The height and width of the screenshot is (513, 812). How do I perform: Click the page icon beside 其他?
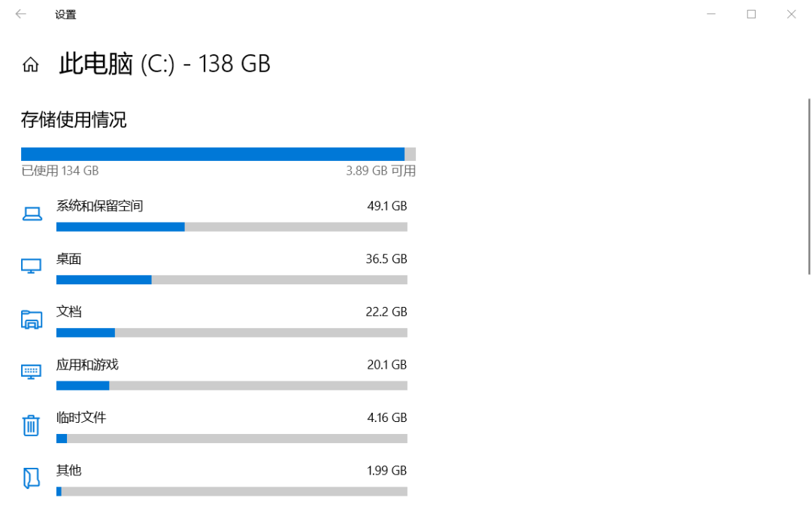[32, 478]
